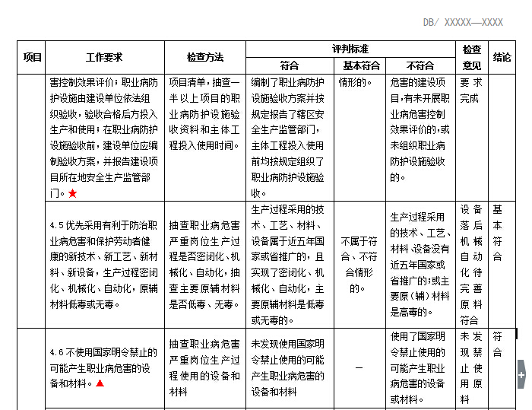532x410 pixels.
Task: Click the 评判标准 header cell
Action: coord(350,49)
